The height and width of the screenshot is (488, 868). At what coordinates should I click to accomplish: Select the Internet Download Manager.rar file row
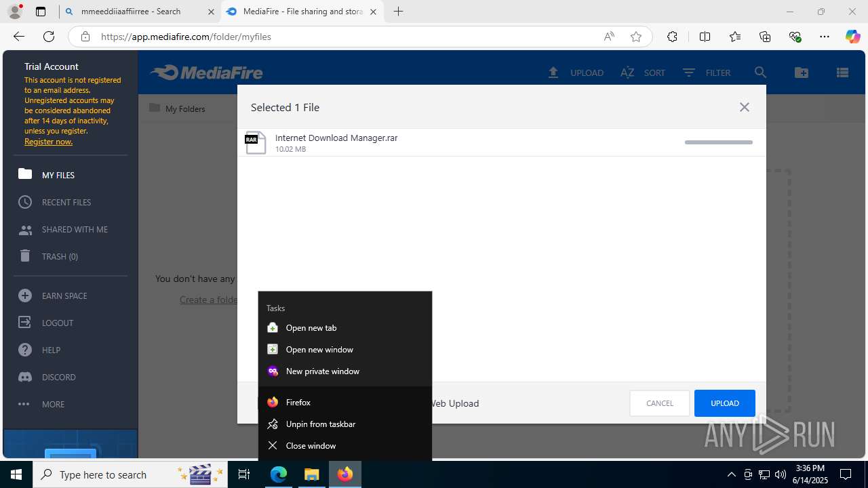pyautogui.click(x=501, y=142)
